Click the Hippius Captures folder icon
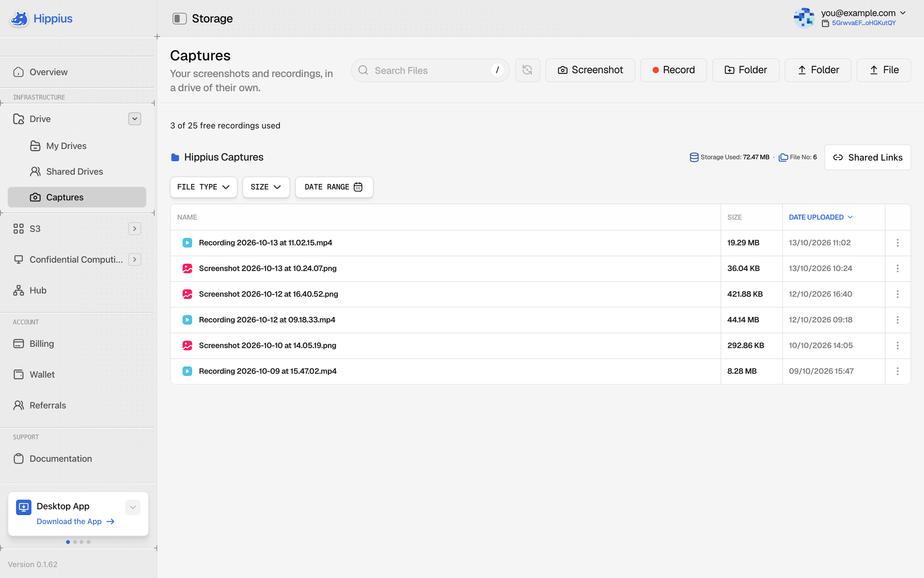The height and width of the screenshot is (578, 924). coord(175,157)
